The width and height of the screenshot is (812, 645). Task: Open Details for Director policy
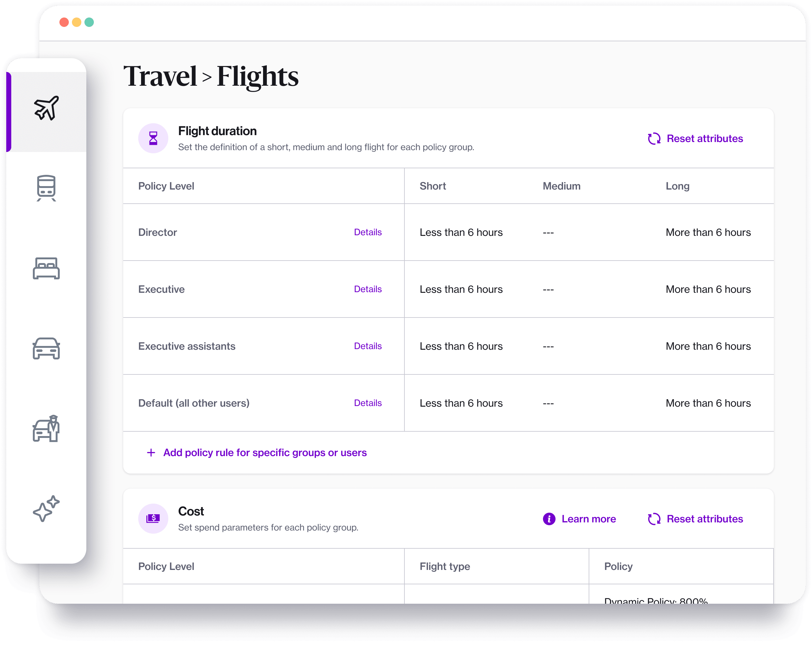tap(368, 232)
